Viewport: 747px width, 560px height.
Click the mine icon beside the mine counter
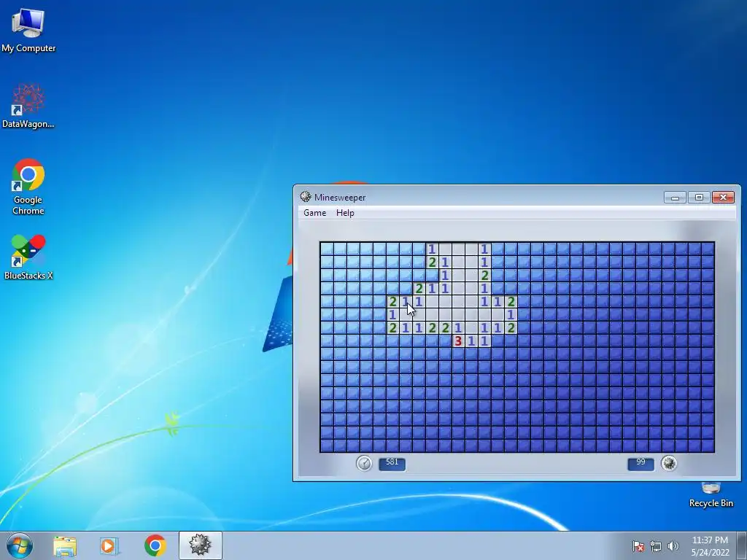[x=669, y=463]
